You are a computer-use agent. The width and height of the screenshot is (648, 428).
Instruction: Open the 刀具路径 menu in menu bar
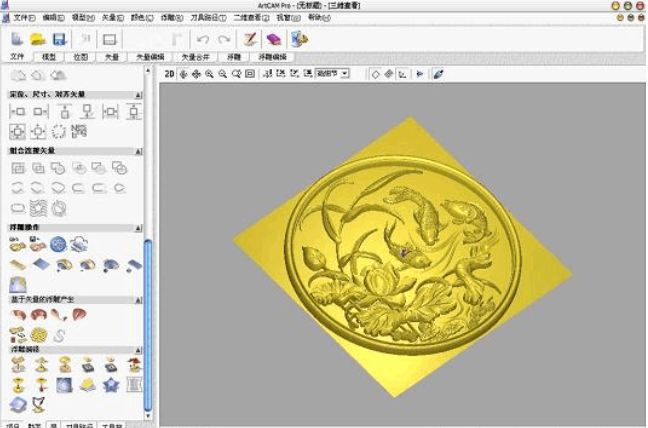point(208,18)
